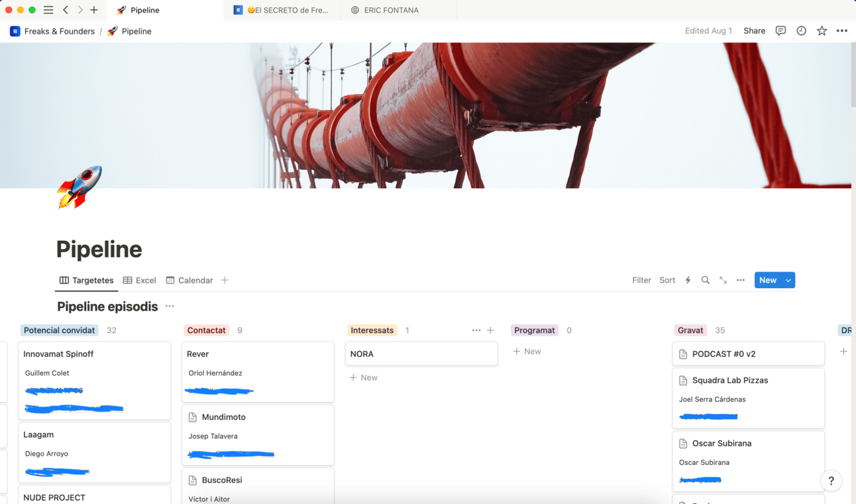Click Joel Serra Cárdenas on Squadra card
Screen dimensions: 856x504
712,399
